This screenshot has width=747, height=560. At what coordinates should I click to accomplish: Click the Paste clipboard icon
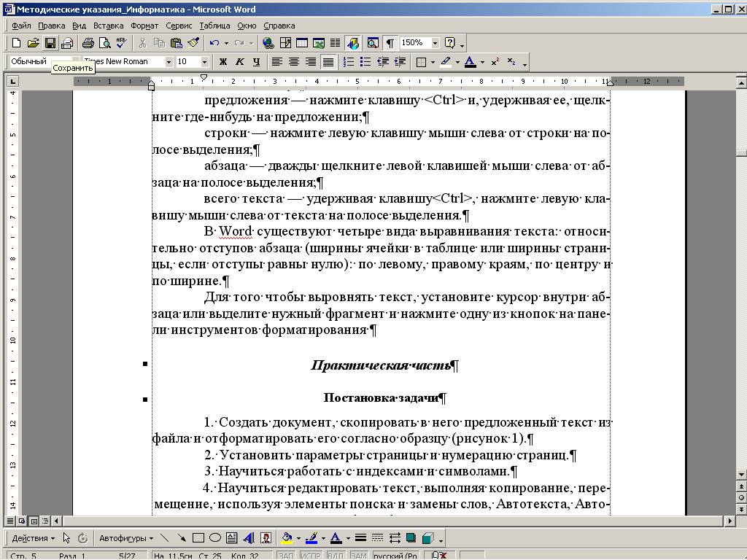pos(177,43)
